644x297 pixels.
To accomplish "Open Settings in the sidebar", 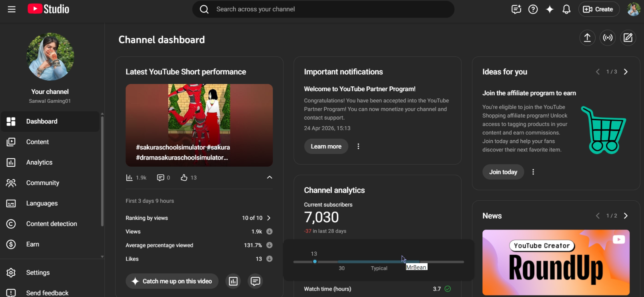I will pos(50,273).
